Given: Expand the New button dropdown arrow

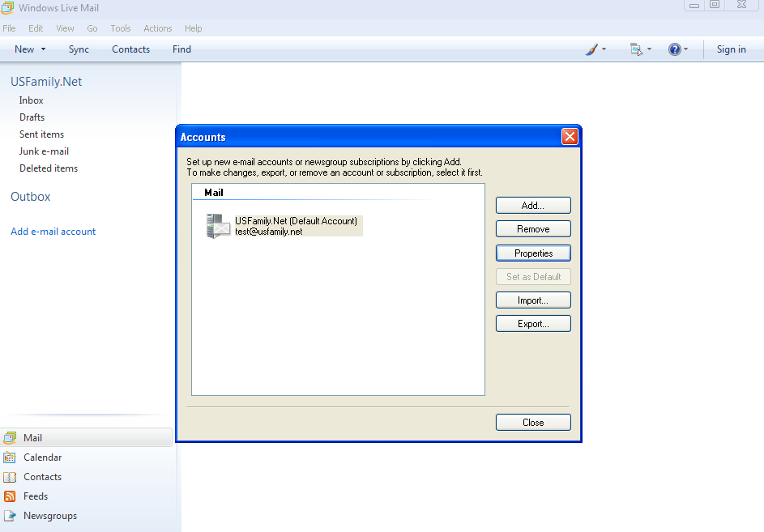Looking at the screenshot, I should click(x=44, y=49).
